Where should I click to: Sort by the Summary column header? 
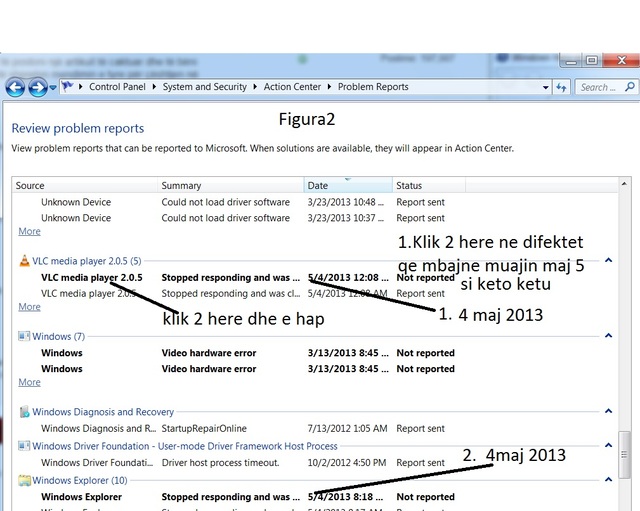pyautogui.click(x=231, y=185)
